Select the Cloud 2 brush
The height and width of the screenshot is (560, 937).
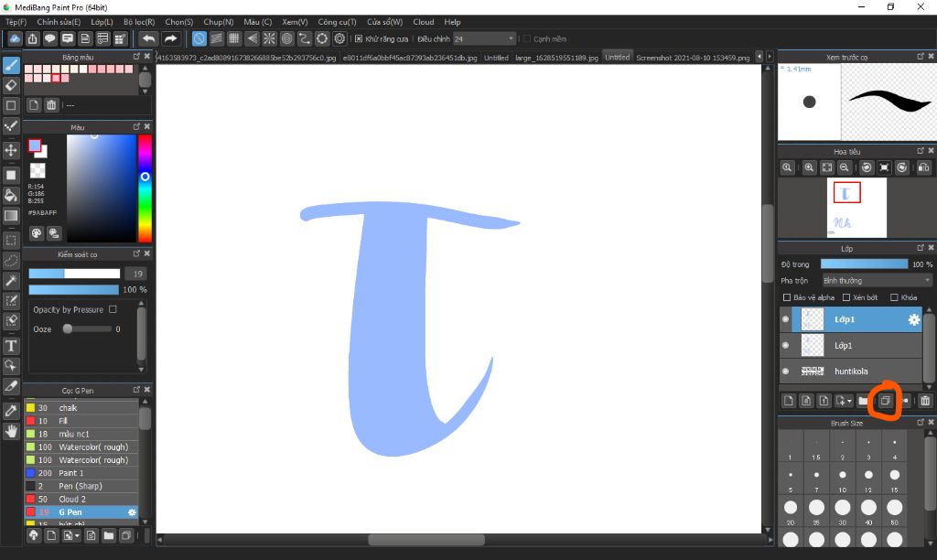tap(81, 499)
